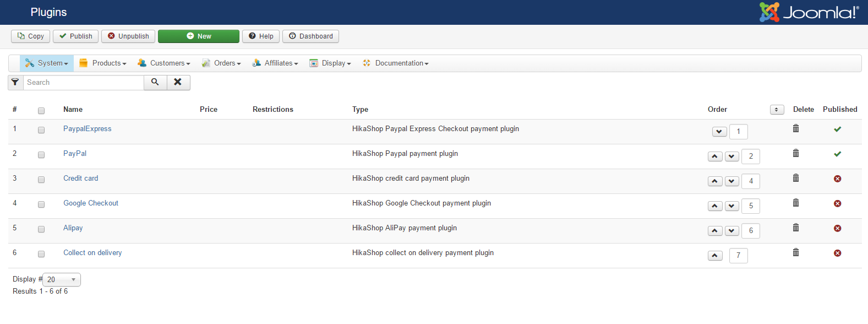Viewport: 868px width, 324px height.
Task: Toggle the select-all header checkbox
Action: point(41,111)
